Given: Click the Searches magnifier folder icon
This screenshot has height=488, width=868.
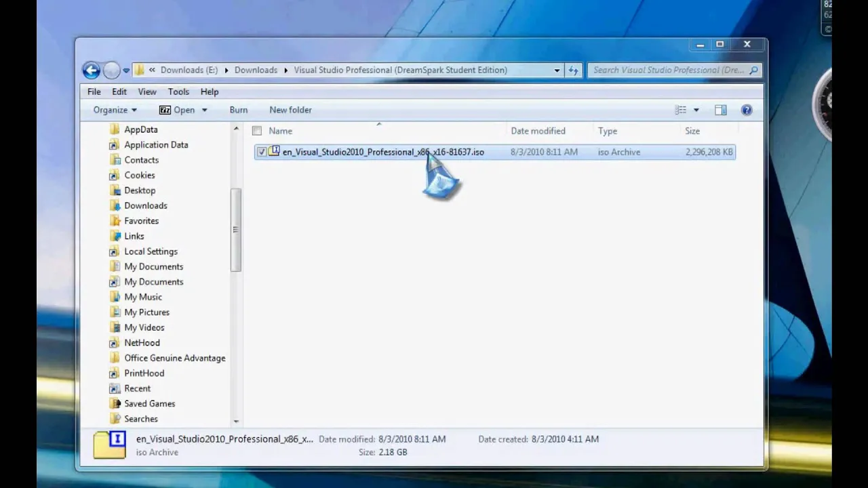Looking at the screenshot, I should 115,419.
